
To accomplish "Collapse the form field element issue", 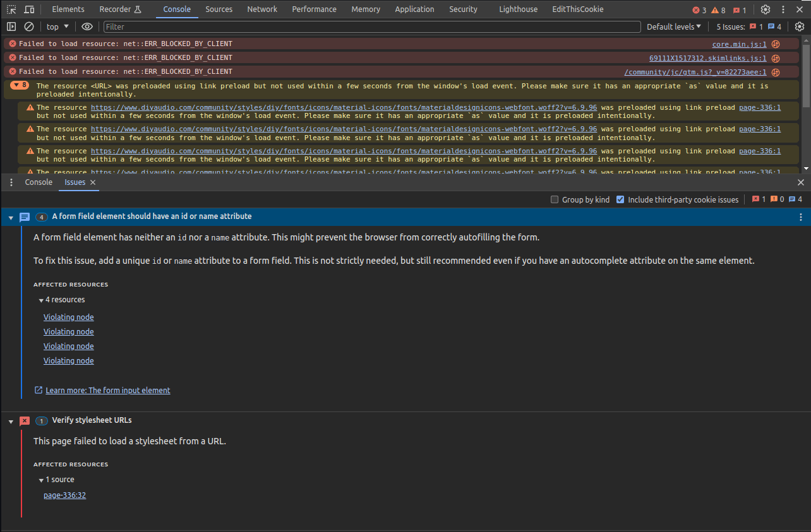I will point(11,217).
